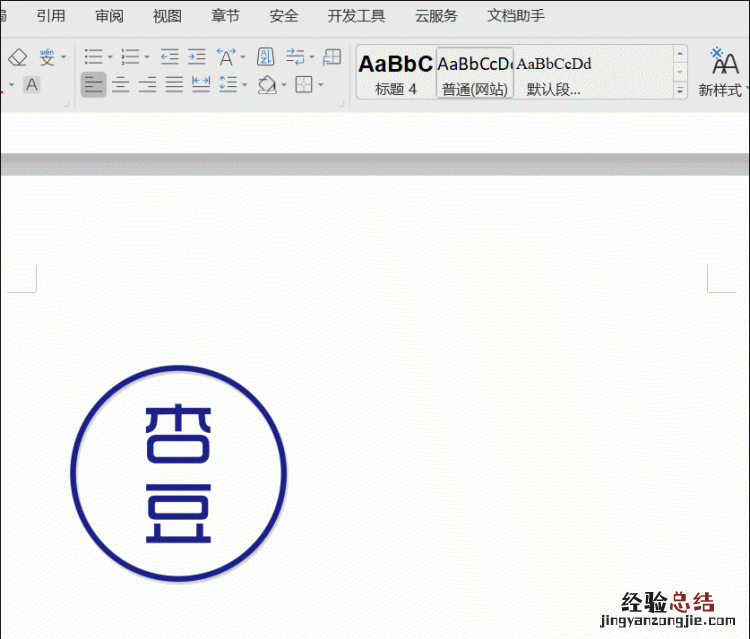Image resolution: width=750 pixels, height=639 pixels.
Task: Toggle align left formatting
Action: [x=93, y=85]
